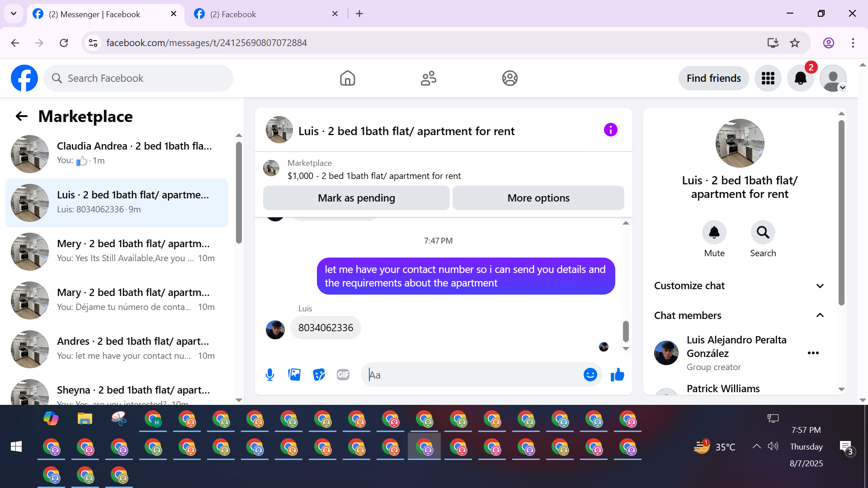This screenshot has width=868, height=488.
Task: Choose a sticker for the message
Action: pos(319,375)
